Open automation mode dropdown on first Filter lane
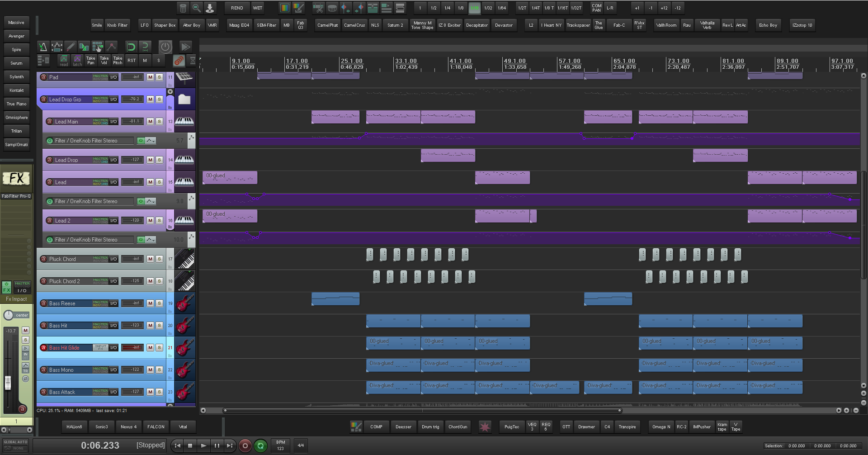The height and width of the screenshot is (455, 868). point(151,141)
